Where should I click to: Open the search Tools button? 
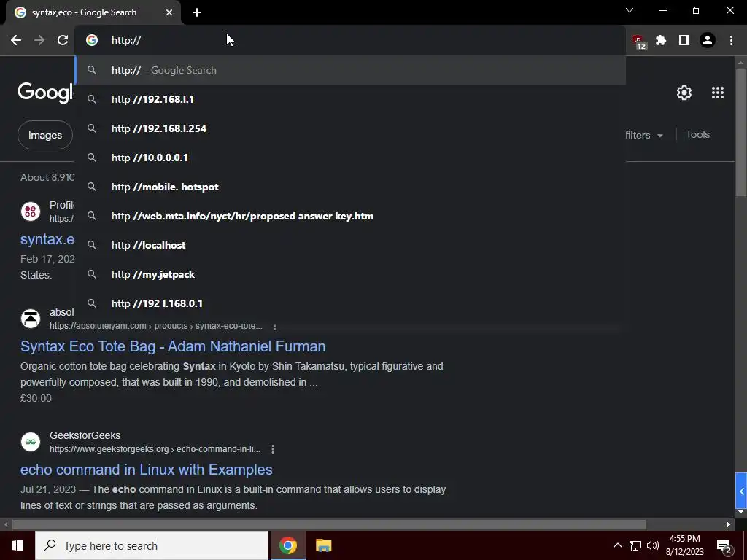coord(698,135)
